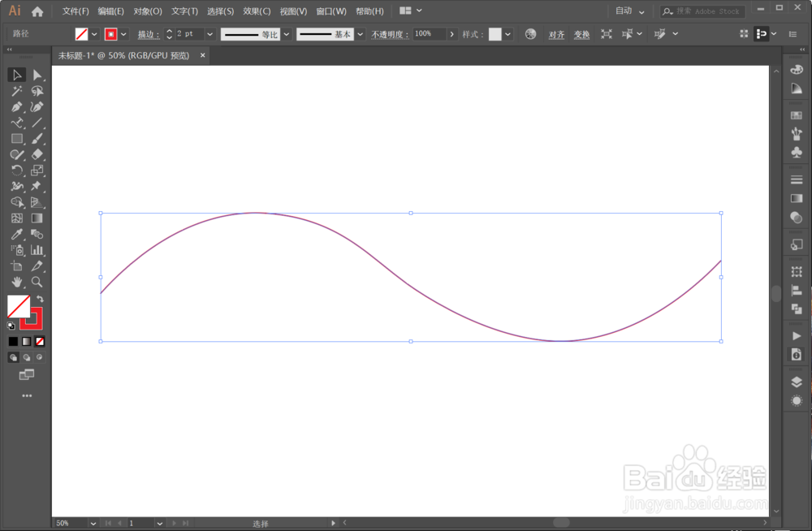The width and height of the screenshot is (812, 531).
Task: Set Draw Behind mode
Action: click(27, 357)
